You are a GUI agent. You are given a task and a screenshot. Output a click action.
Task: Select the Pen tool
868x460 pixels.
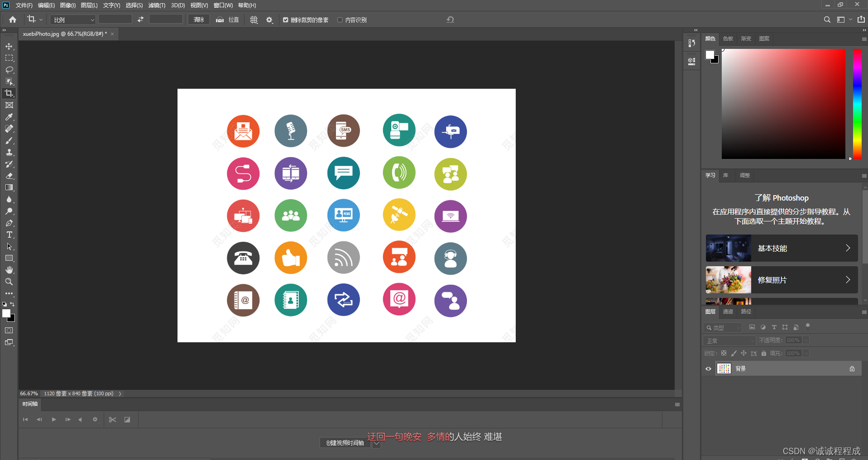[x=9, y=223]
